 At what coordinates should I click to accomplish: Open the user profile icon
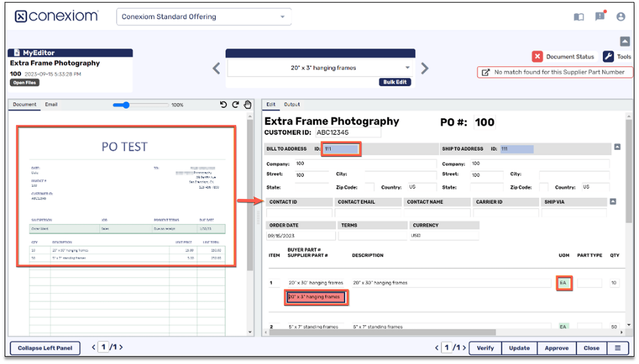(621, 17)
